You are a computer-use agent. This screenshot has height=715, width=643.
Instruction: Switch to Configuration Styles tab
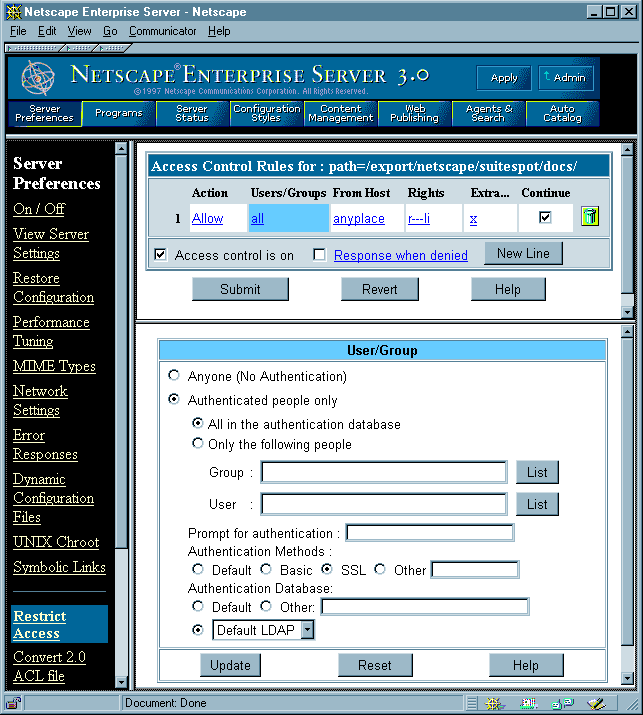[x=266, y=113]
